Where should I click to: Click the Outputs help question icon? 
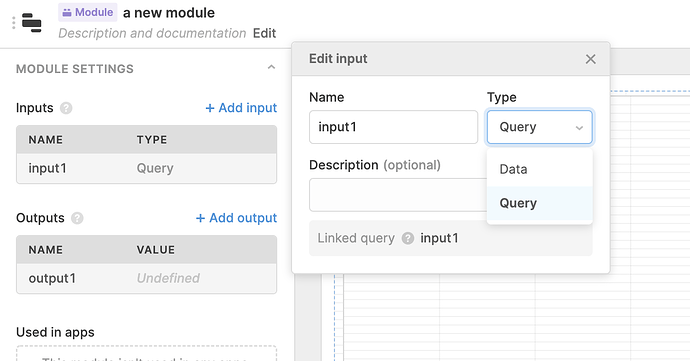tap(77, 218)
